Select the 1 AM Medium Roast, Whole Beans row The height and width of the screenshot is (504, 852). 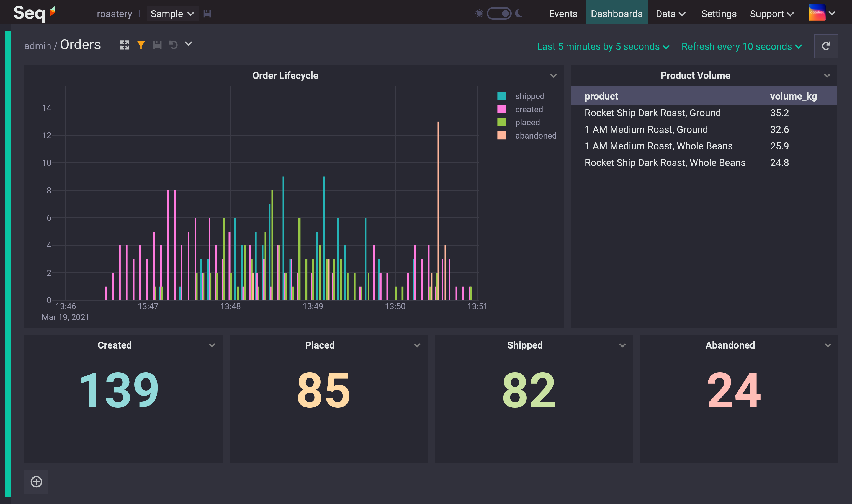(x=704, y=146)
